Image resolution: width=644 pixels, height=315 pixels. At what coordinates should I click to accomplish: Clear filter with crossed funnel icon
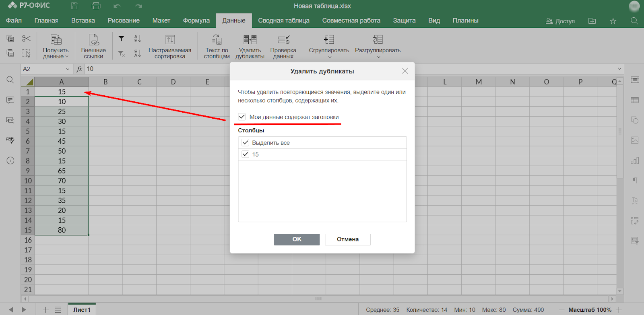(121, 53)
